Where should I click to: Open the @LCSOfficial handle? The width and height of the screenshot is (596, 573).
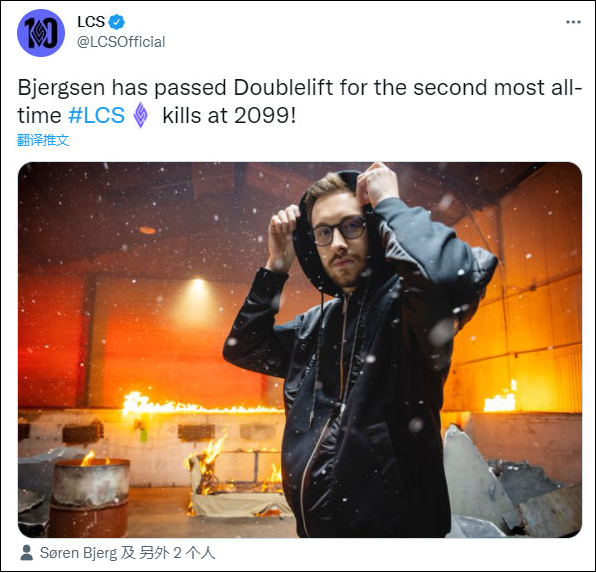pyautogui.click(x=121, y=42)
